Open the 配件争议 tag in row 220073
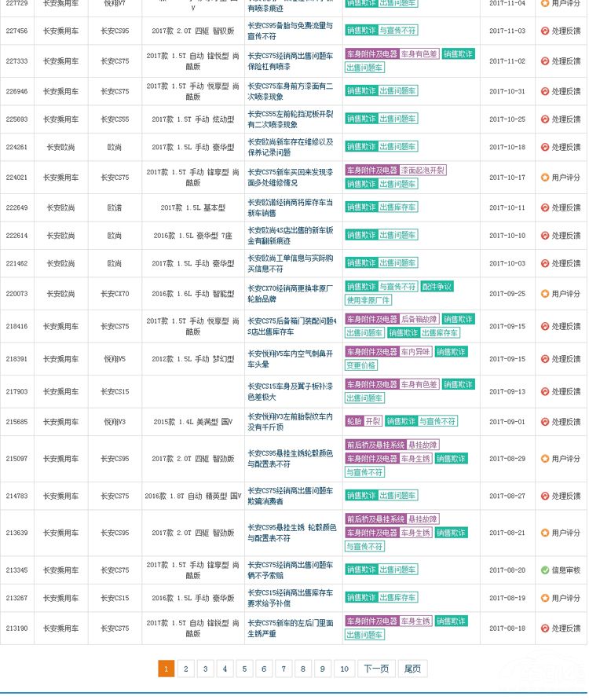 click(x=437, y=287)
